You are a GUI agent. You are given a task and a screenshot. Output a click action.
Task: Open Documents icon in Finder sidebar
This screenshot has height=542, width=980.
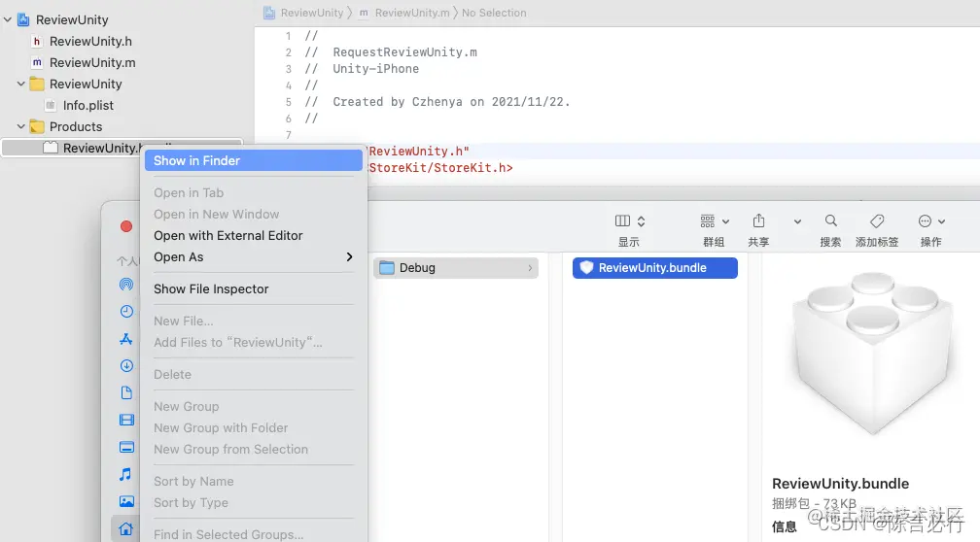126,392
